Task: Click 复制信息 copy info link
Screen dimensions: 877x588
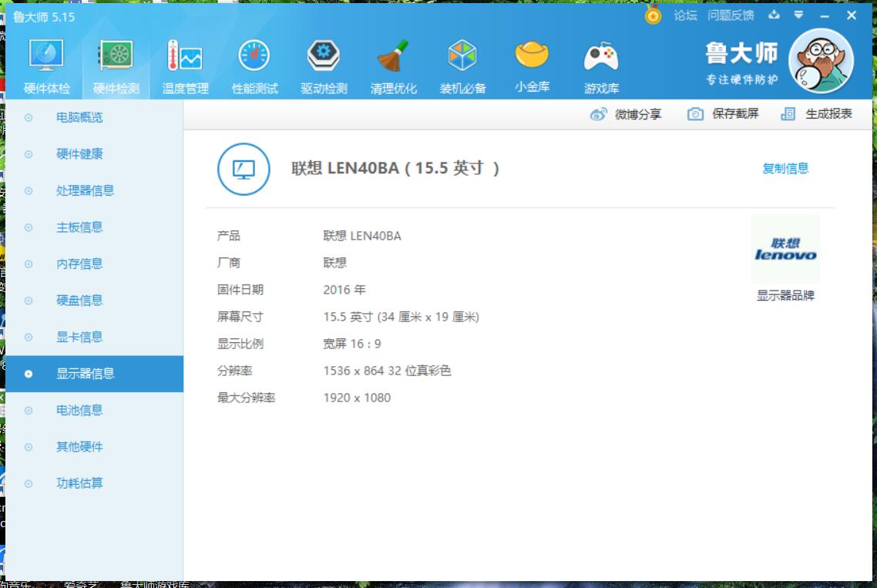Action: click(x=785, y=169)
